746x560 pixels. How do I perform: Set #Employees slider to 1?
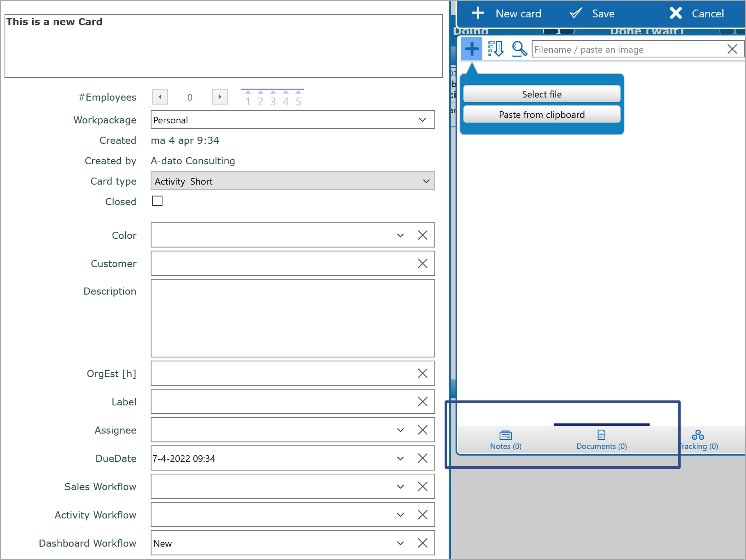248,98
